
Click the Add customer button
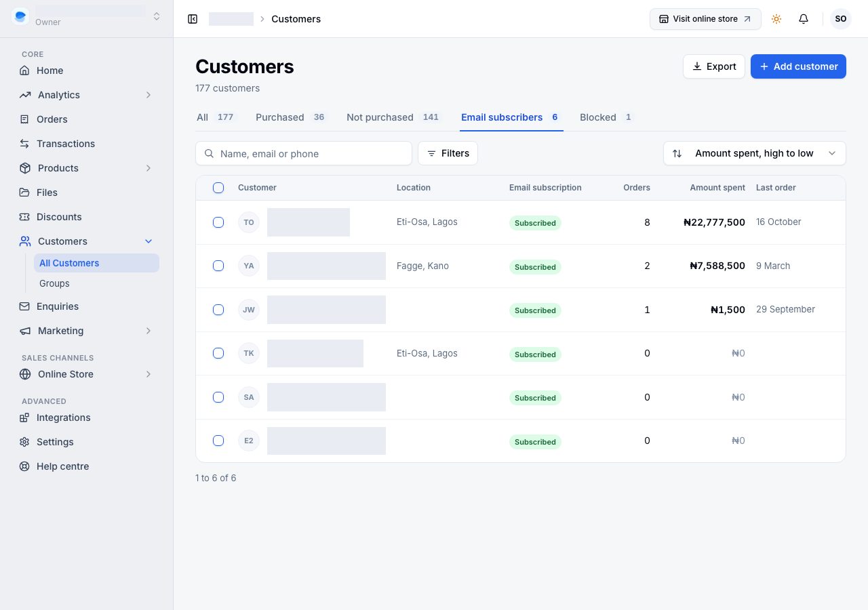tap(798, 66)
